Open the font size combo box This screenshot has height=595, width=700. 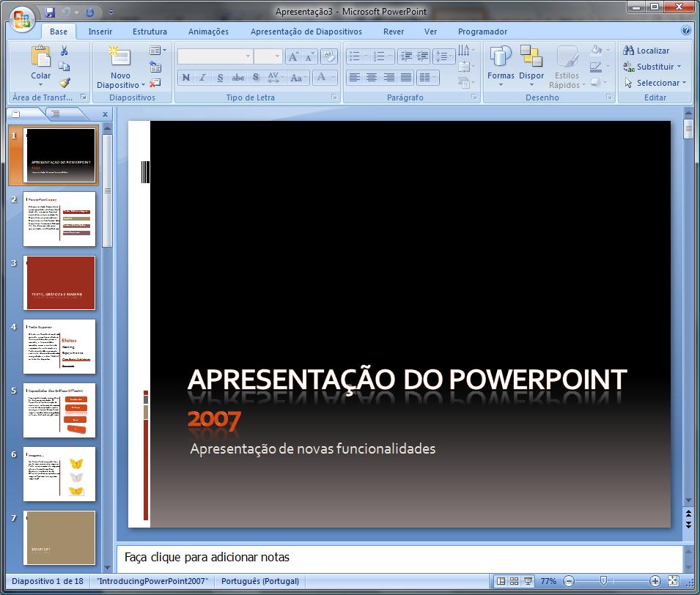coord(268,56)
